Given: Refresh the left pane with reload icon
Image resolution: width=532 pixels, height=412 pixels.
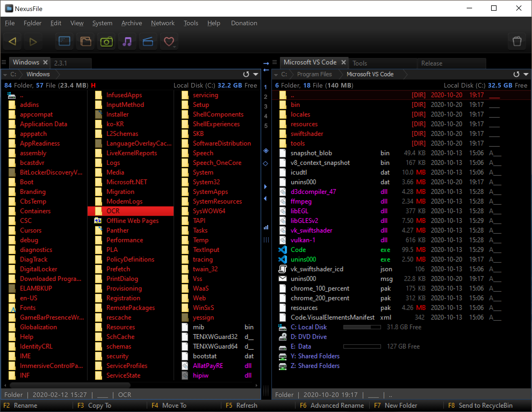Looking at the screenshot, I should click(246, 74).
